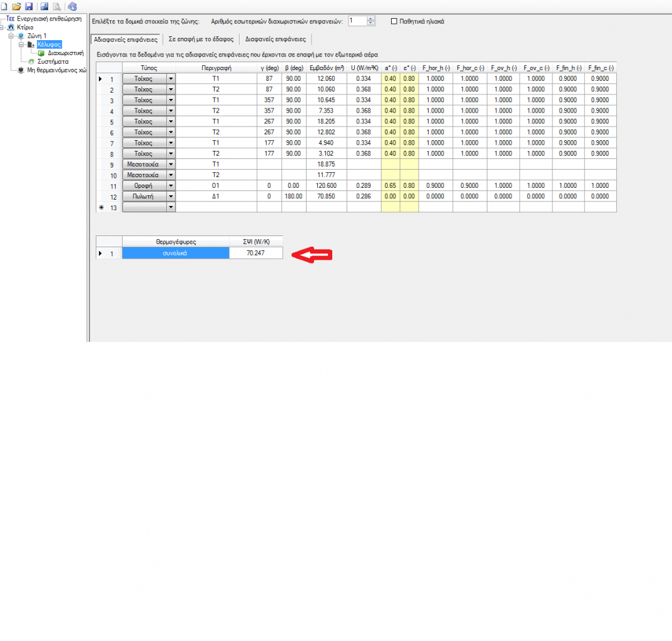Image resolution: width=672 pixels, height=641 pixels.
Task: Click the picture image toolbar icon
Action: pyautogui.click(x=44, y=6)
